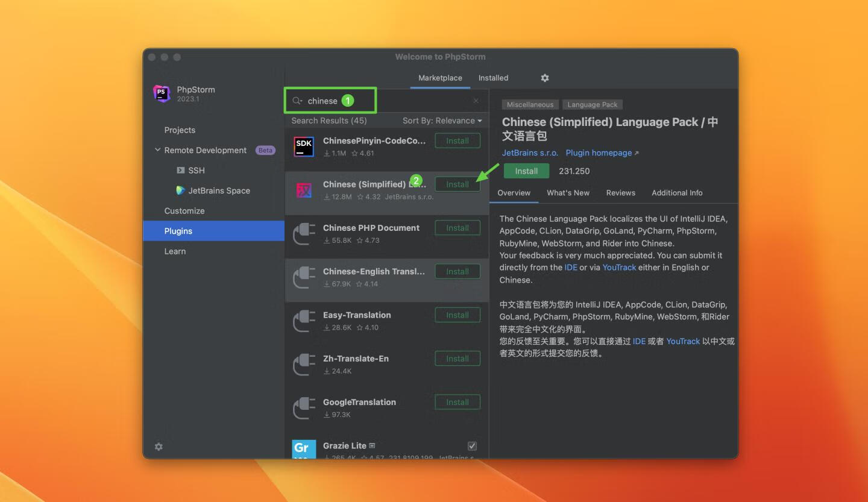Click the Chinese PHP Document plugin name
Image resolution: width=868 pixels, height=502 pixels.
coord(371,228)
